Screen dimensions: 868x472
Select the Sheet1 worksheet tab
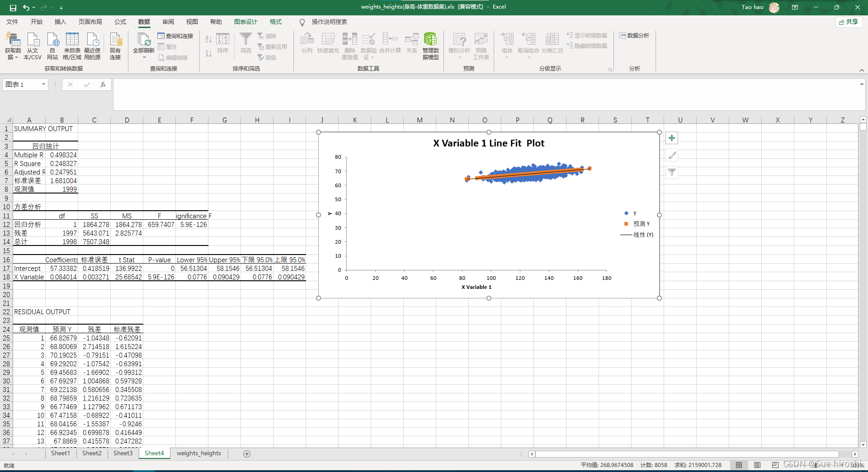coord(61,453)
